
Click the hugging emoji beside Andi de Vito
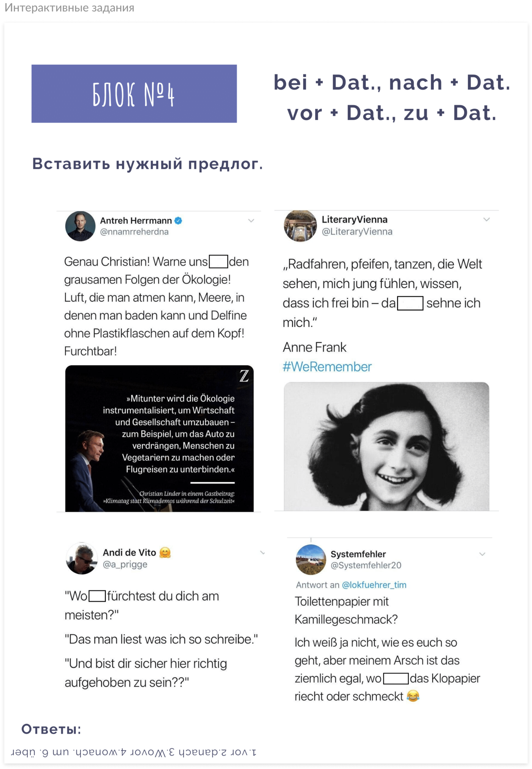pyautogui.click(x=165, y=553)
